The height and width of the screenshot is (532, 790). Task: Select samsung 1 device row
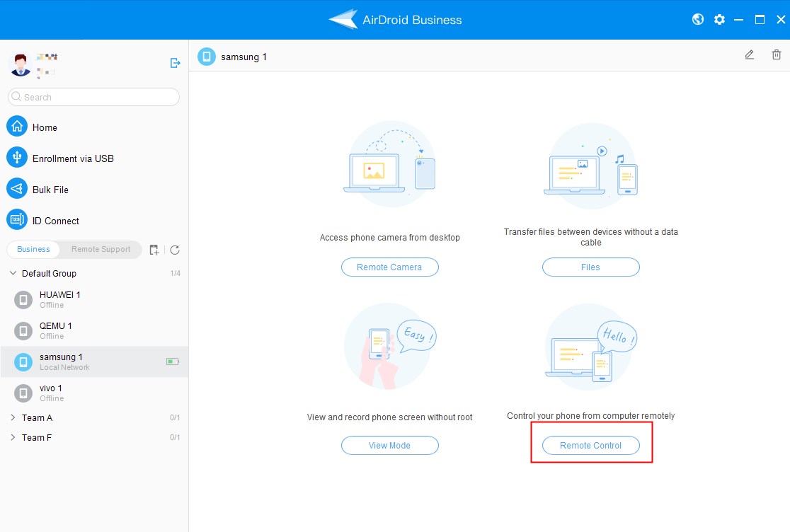point(94,362)
